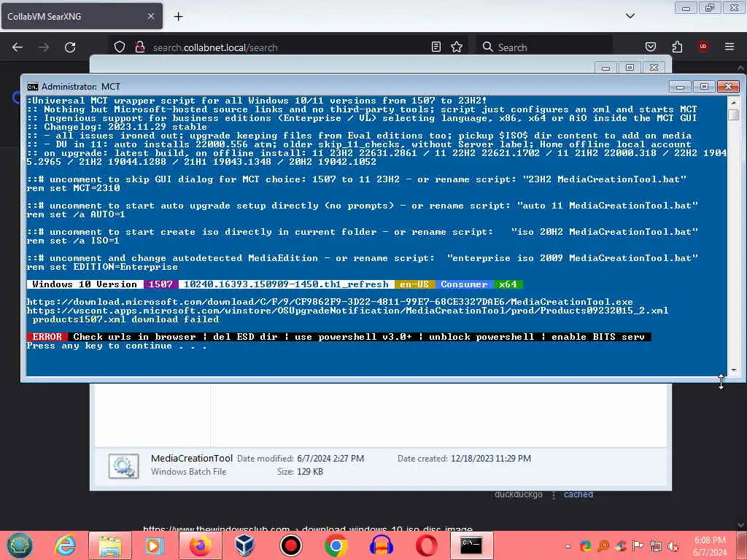Open a new Firefox tab
This screenshot has width=747, height=560.
pyautogui.click(x=178, y=17)
